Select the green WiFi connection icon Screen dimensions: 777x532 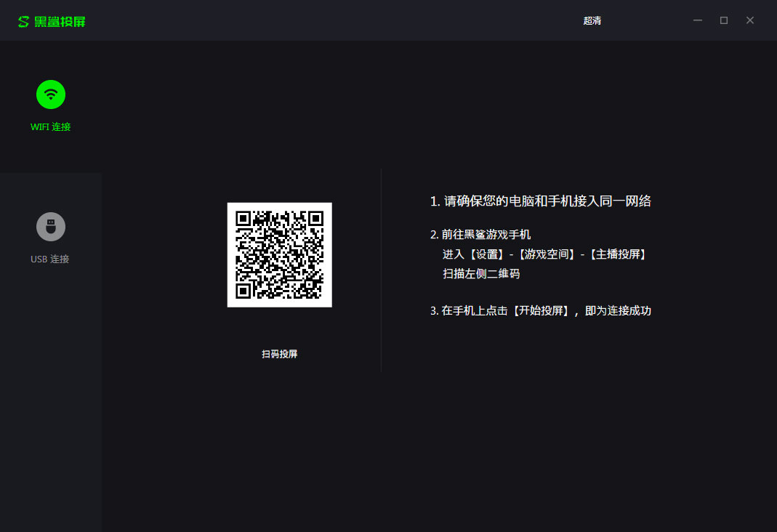coord(50,94)
